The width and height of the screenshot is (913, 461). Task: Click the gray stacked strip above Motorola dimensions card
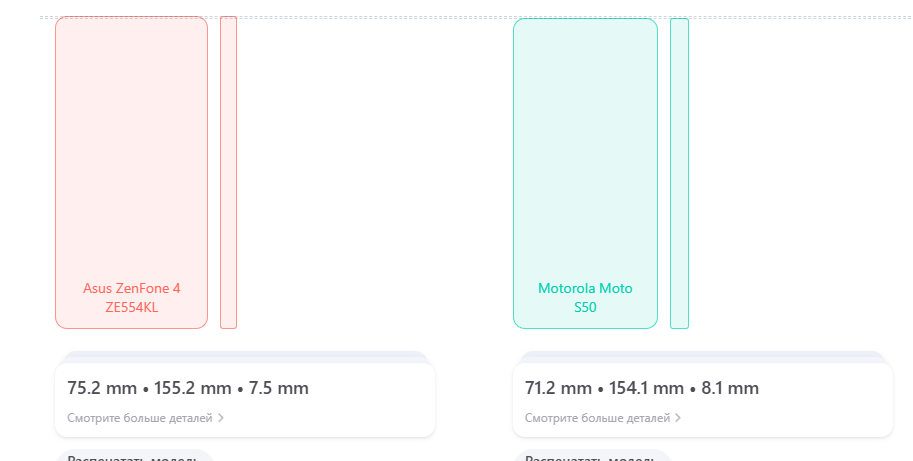point(702,356)
